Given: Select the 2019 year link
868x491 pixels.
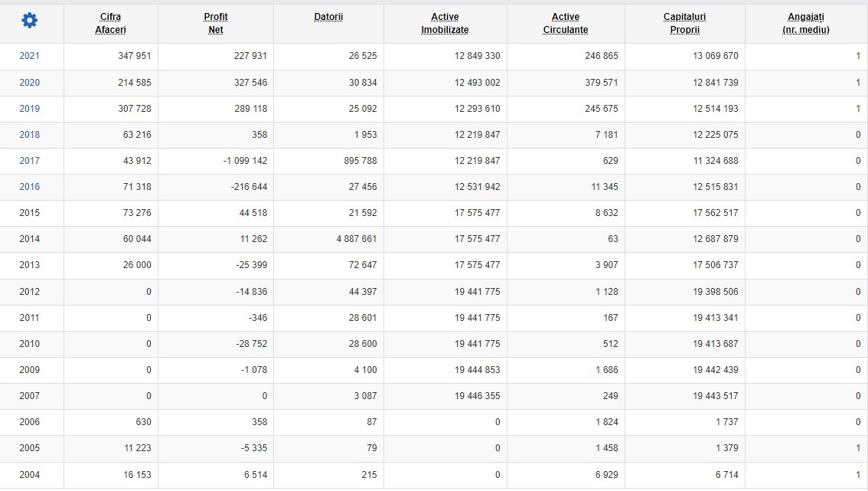Looking at the screenshot, I should pyautogui.click(x=29, y=109).
